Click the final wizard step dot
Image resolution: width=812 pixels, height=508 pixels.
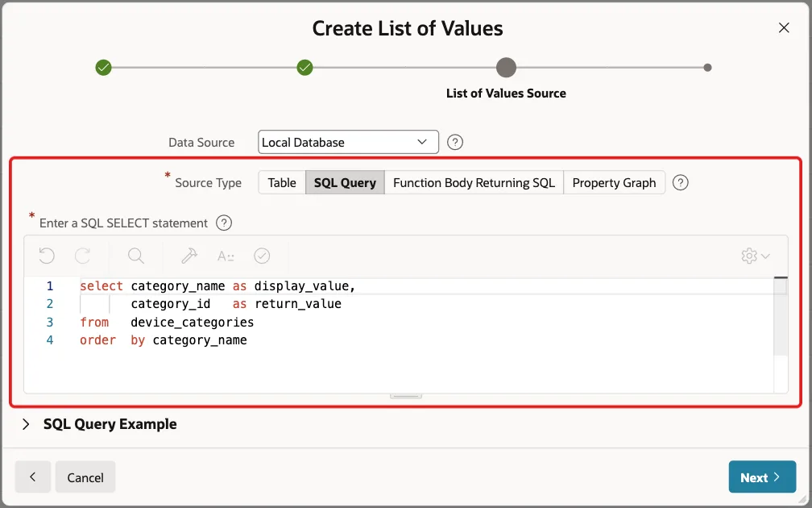(707, 68)
